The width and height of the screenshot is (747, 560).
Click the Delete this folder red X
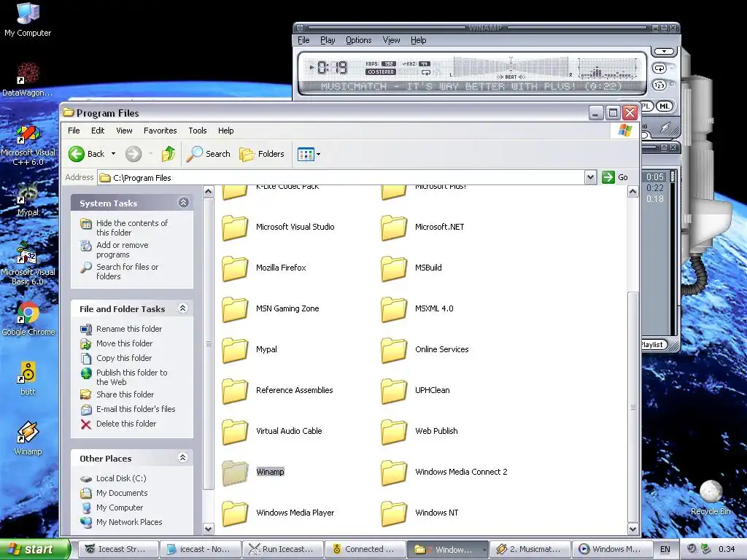click(x=86, y=424)
